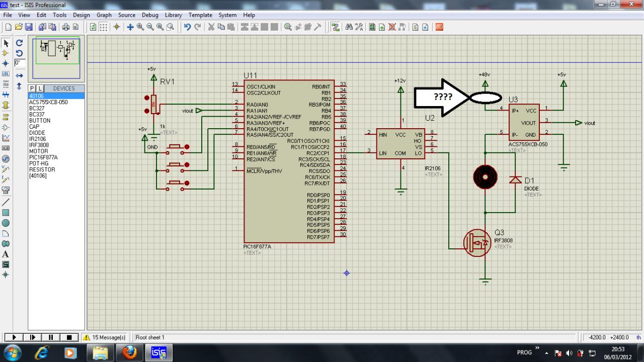Open Firefox from the Windows taskbar

[x=129, y=353]
